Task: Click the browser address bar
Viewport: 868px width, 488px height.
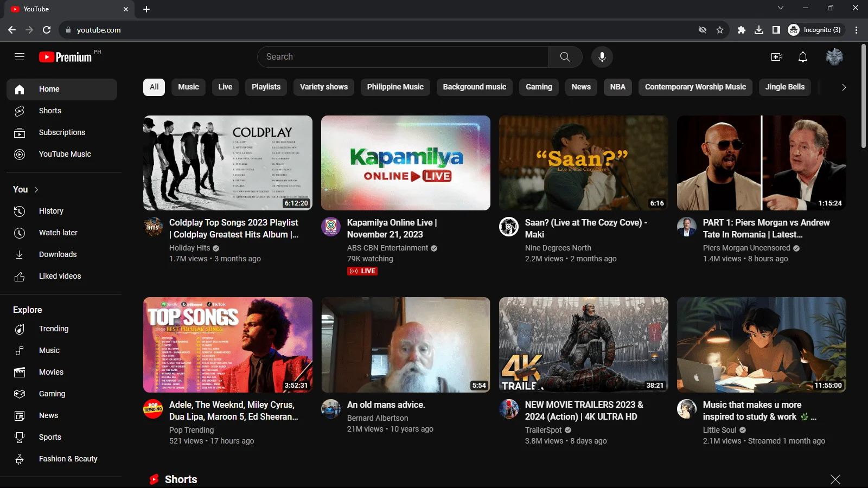Action: (380, 30)
